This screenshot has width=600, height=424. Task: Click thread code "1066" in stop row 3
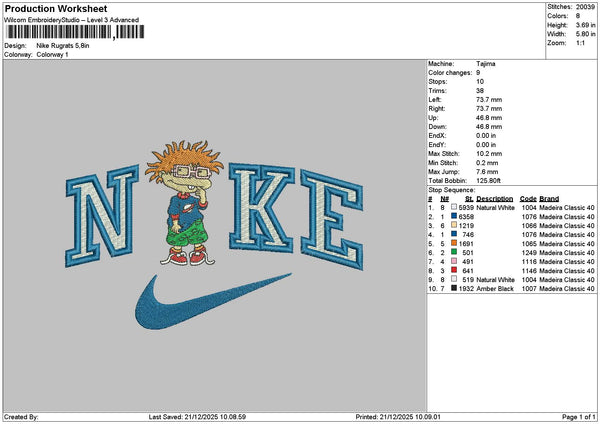point(529,225)
